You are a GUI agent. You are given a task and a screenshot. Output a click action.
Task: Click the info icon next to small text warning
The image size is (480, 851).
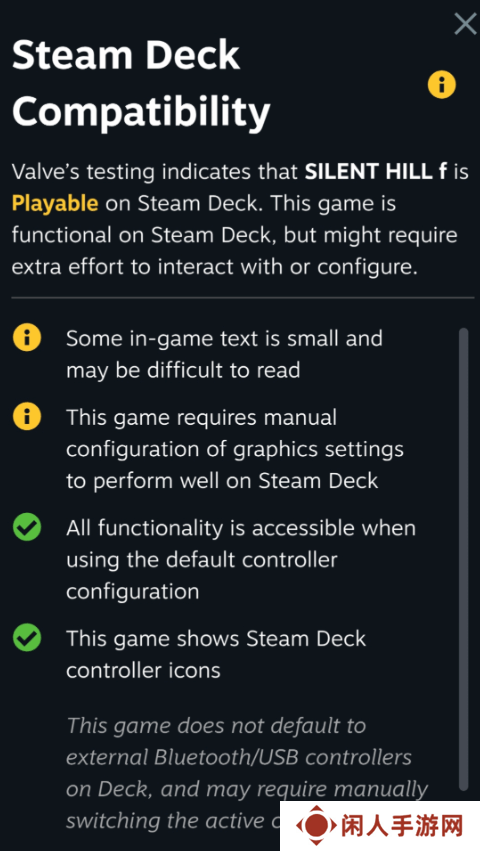(x=27, y=339)
